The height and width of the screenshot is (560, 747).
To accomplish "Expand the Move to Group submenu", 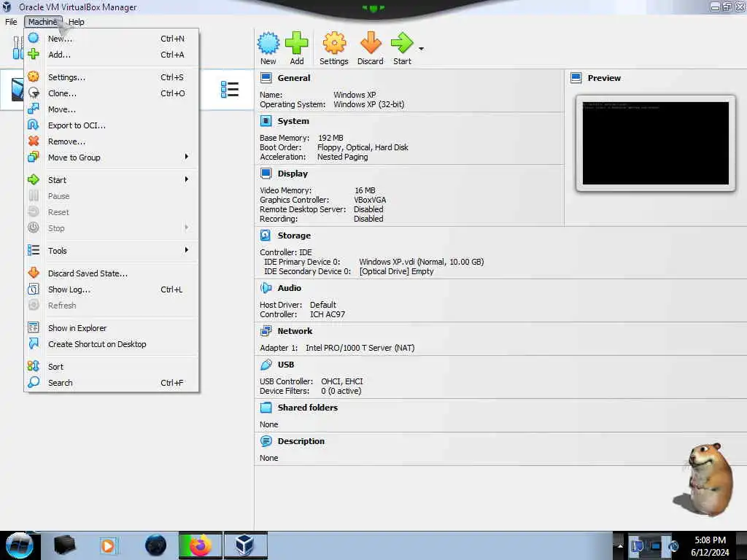I will (x=112, y=157).
